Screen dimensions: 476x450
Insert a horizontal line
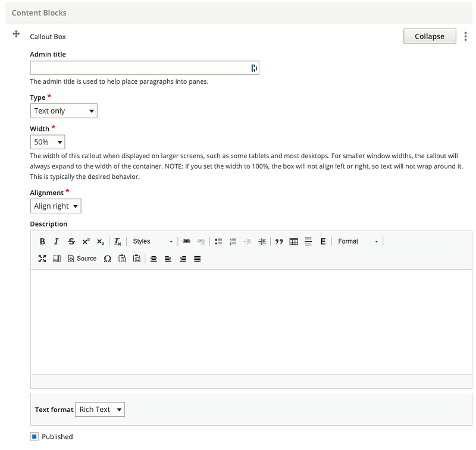pos(308,241)
